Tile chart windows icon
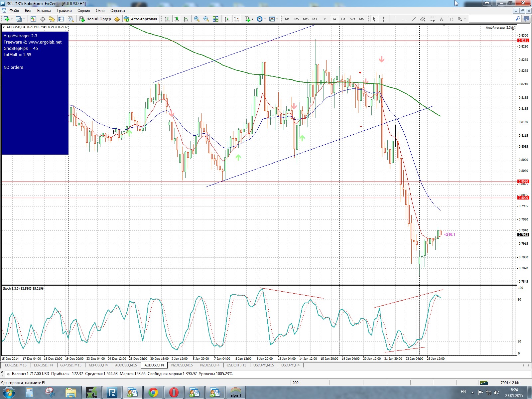 pyautogui.click(x=215, y=19)
